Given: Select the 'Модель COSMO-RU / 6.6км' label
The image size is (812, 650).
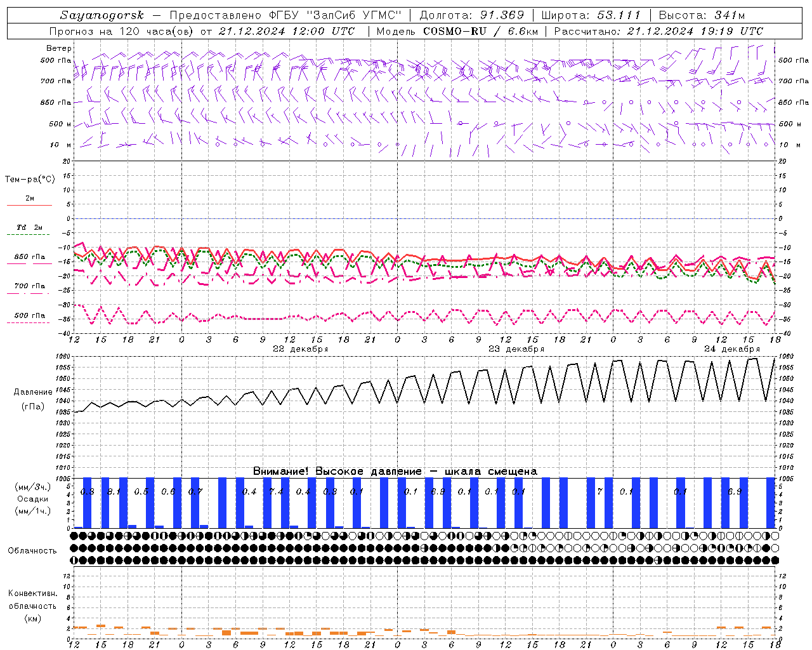Looking at the screenshot, I should point(457,31).
